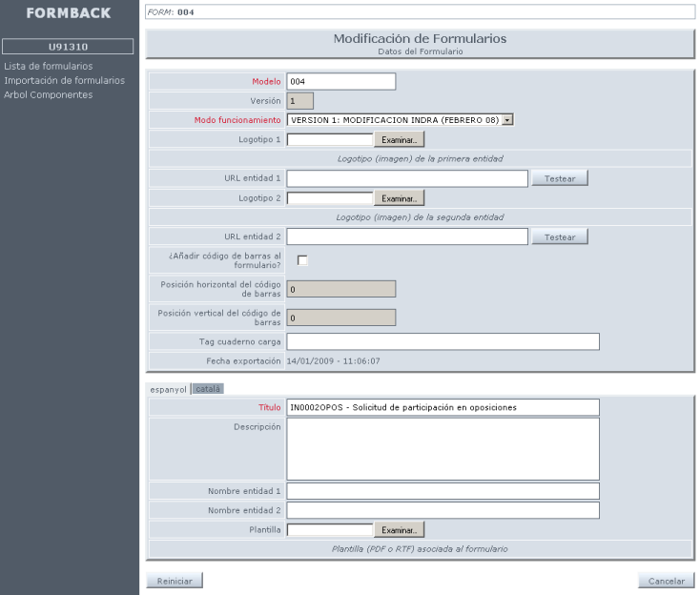The image size is (700, 595).
Task: Open Lista de formularios link
Action: click(49, 67)
